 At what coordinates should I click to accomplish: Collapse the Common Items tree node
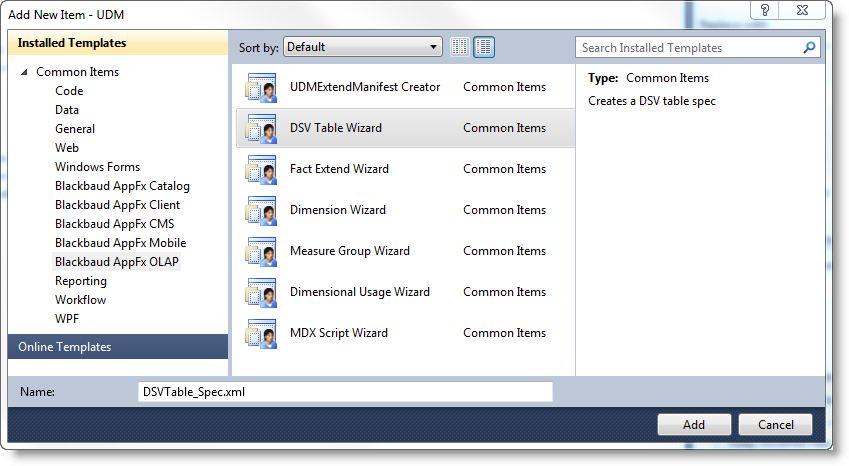point(24,72)
